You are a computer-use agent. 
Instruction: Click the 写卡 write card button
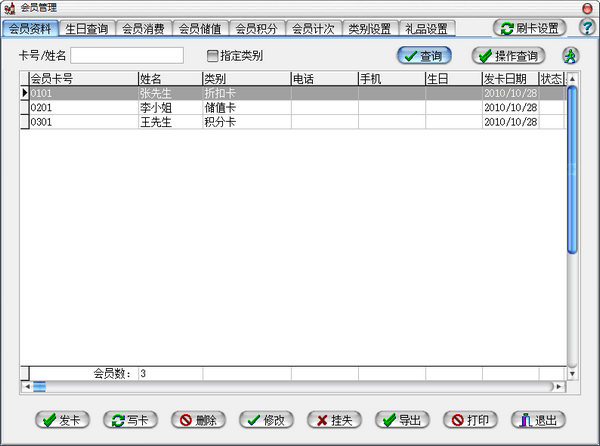(x=129, y=420)
